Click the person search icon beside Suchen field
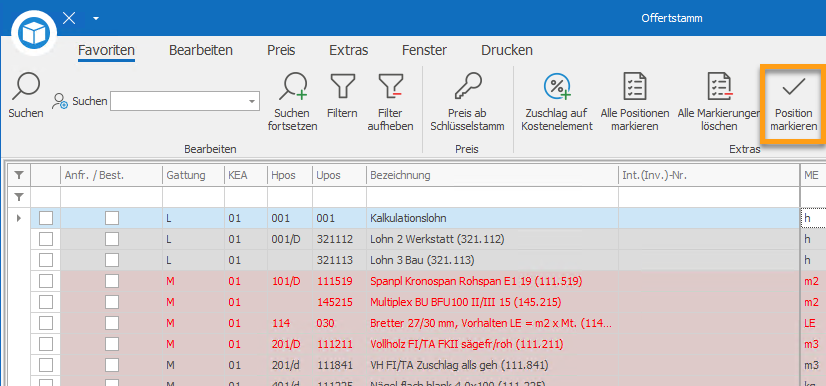The height and width of the screenshot is (386, 826). 60,101
